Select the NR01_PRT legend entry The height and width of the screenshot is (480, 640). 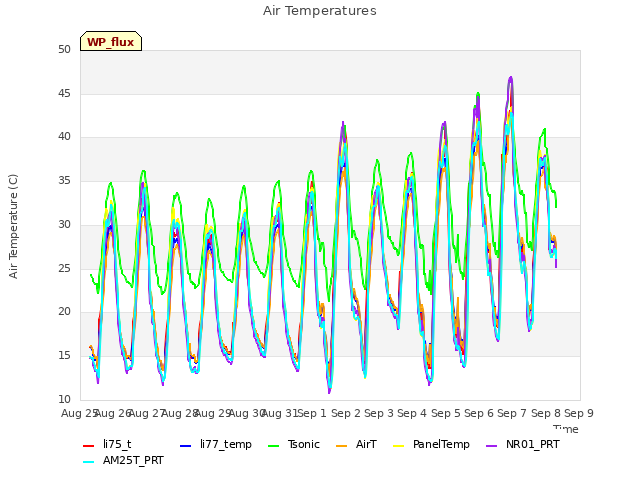click(523, 444)
